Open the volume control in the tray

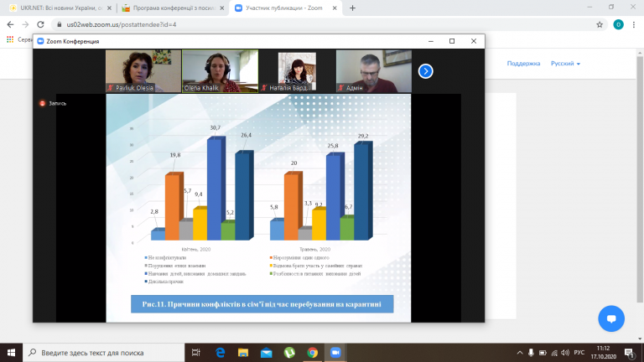pos(565,353)
